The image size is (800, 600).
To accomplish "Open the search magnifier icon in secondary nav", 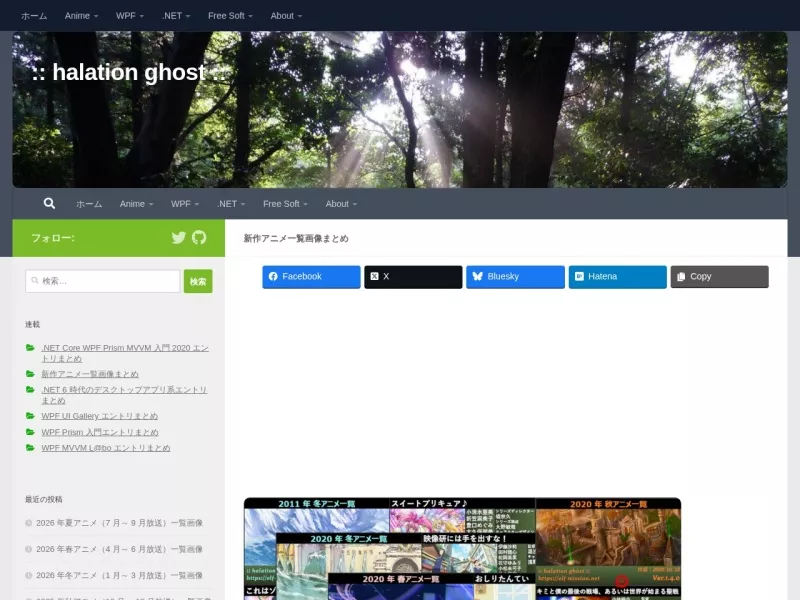I will (49, 204).
